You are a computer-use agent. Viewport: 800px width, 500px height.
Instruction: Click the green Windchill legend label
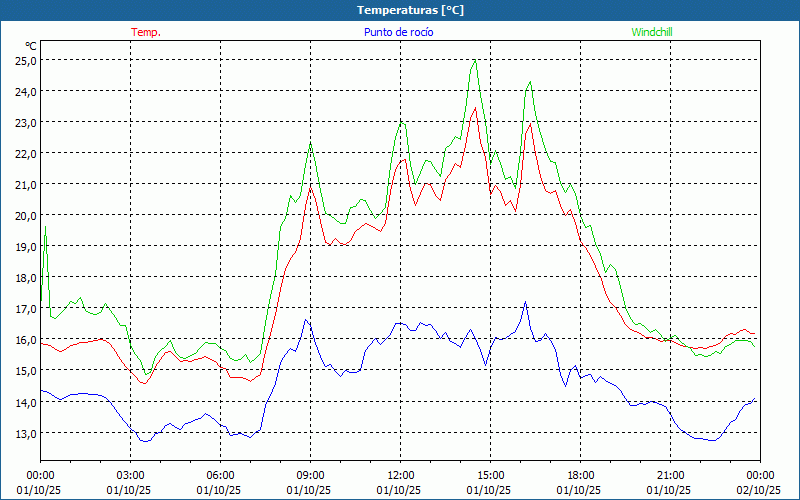pyautogui.click(x=652, y=32)
